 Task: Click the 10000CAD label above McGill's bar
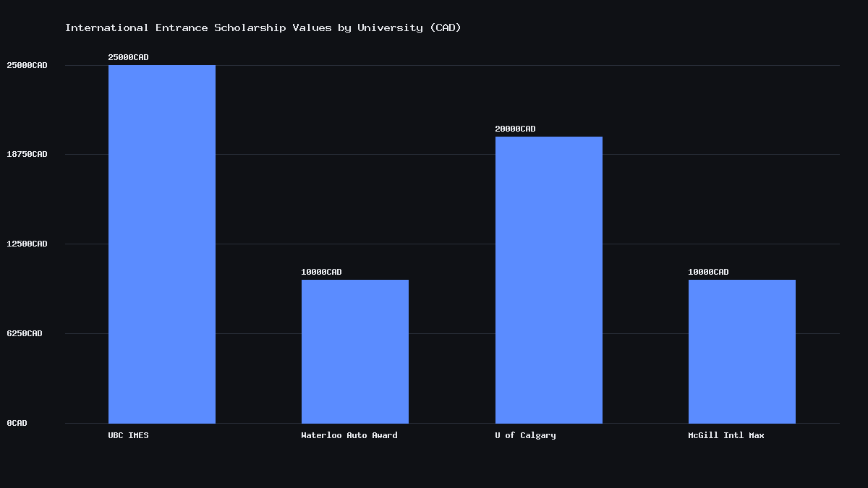point(709,272)
